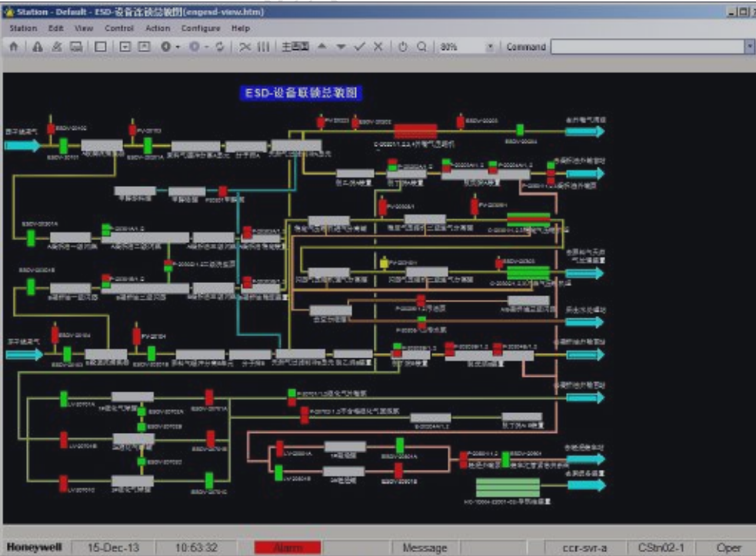The image size is (756, 556).
Task: Click the trend bars icon in the toolbar
Action: tap(264, 47)
